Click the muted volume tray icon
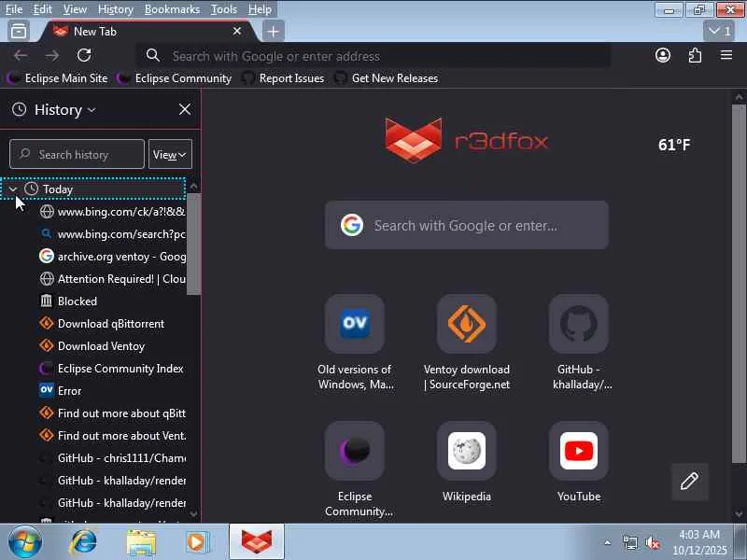Viewport: 747px width, 560px height. tap(653, 542)
